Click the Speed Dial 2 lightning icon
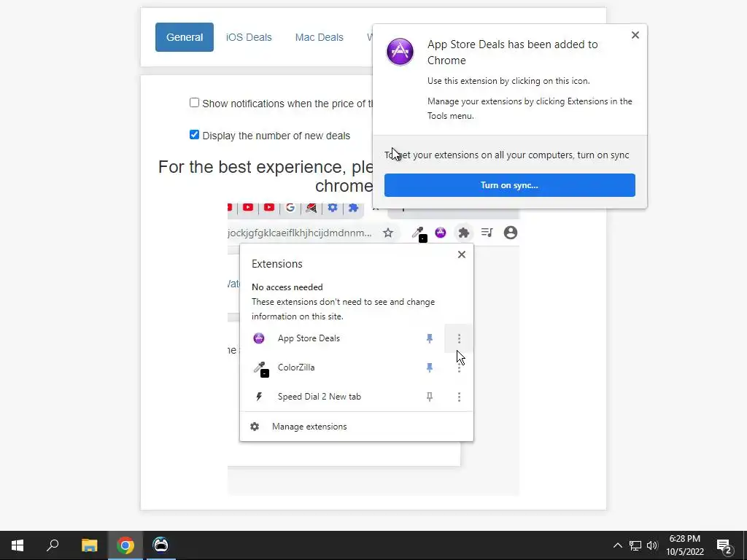Screen dimensions: 747x560 [259, 397]
